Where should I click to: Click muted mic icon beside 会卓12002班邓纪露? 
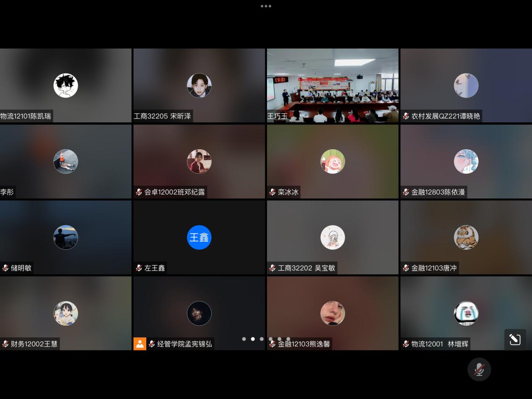coord(139,192)
